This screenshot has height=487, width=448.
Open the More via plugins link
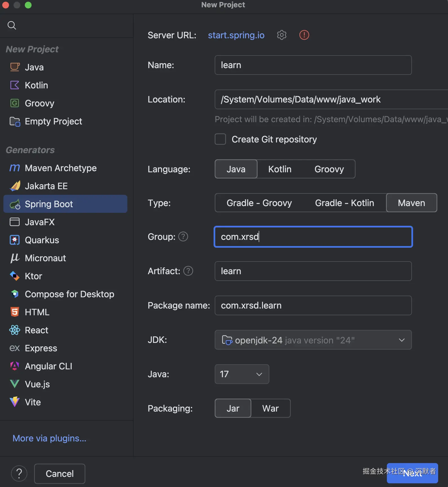49,438
